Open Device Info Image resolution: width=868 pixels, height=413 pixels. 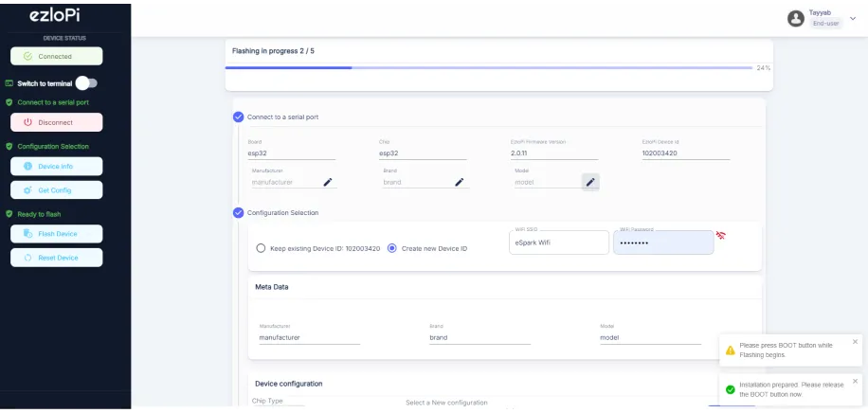coord(57,167)
